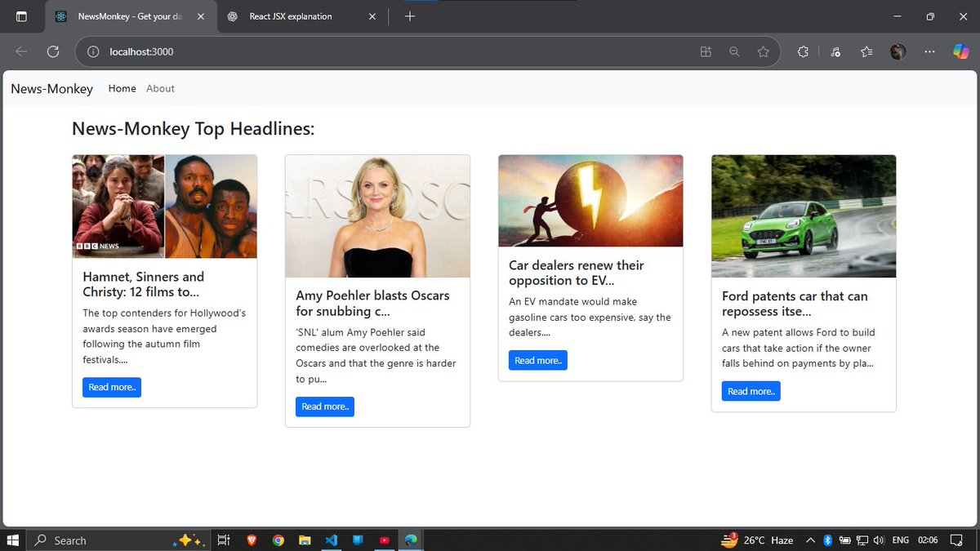Click the green Ford car image
This screenshot has height=551, width=980.
[x=804, y=216]
